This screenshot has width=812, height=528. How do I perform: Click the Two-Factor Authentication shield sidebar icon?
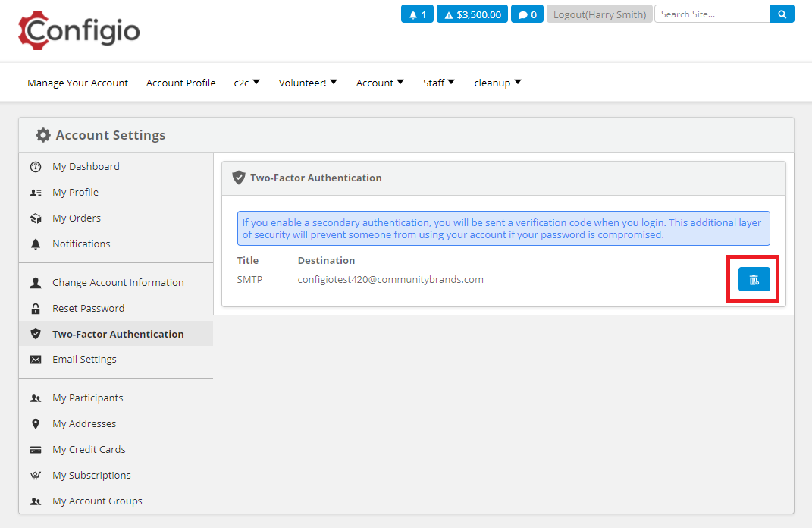point(36,335)
